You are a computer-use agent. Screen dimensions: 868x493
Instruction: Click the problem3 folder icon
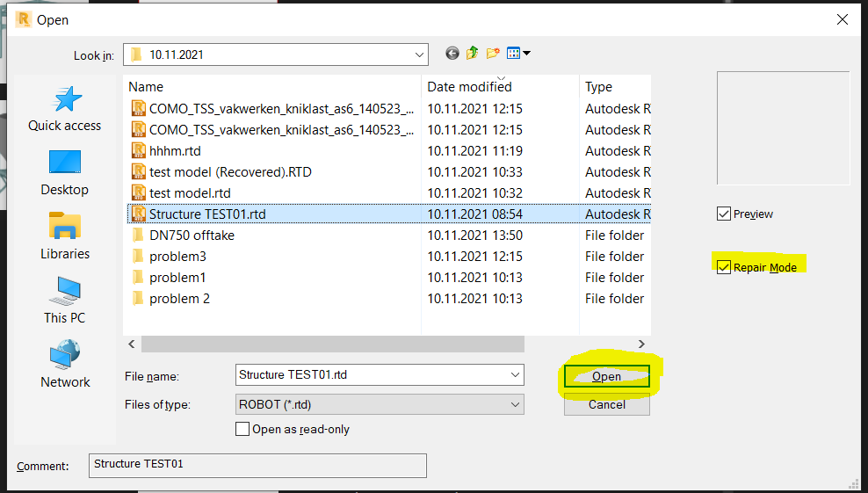tap(139, 256)
